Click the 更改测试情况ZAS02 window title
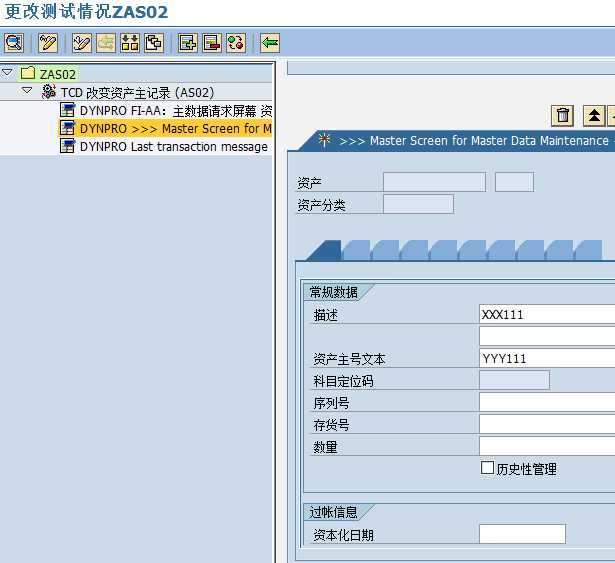The height and width of the screenshot is (563, 615). 86,11
